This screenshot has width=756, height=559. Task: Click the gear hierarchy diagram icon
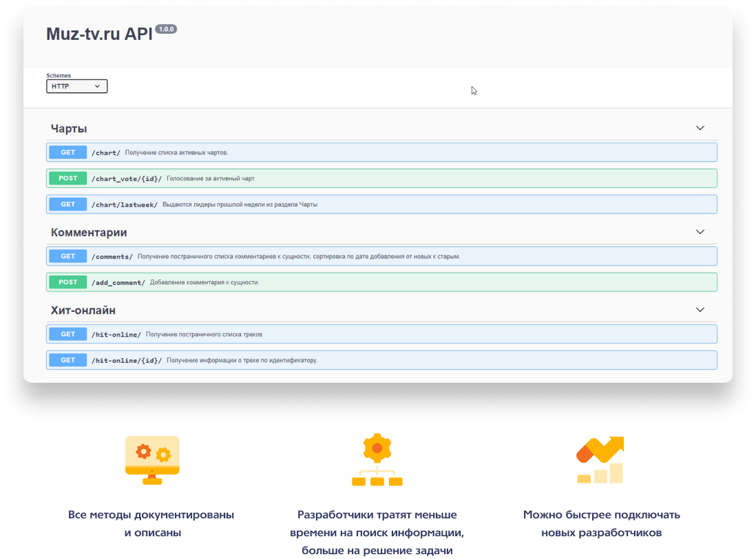coord(377,460)
